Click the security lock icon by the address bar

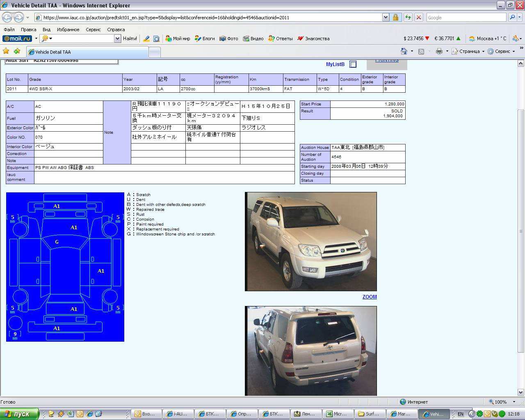(395, 17)
